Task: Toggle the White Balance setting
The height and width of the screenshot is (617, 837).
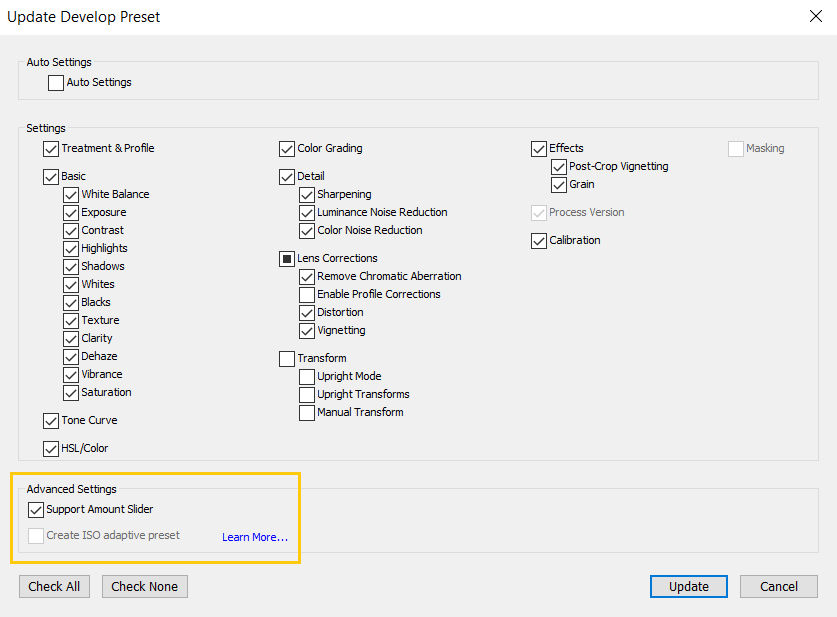Action: pos(70,194)
